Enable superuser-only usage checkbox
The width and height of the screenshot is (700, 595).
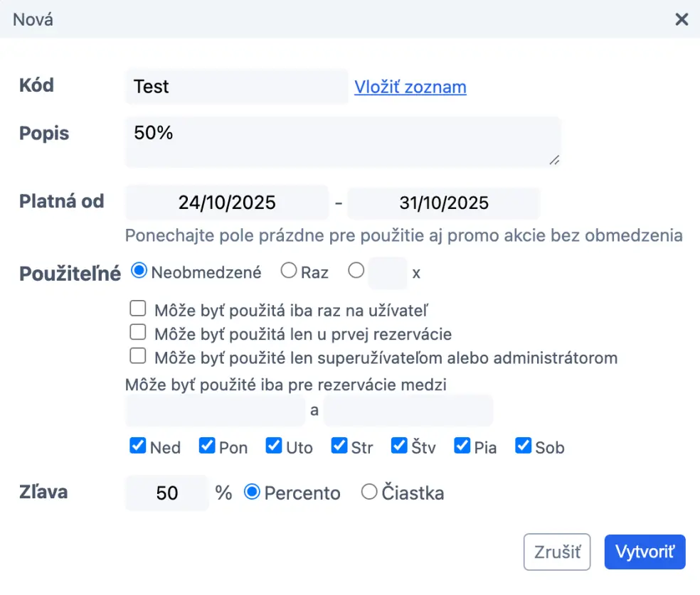pyautogui.click(x=137, y=355)
